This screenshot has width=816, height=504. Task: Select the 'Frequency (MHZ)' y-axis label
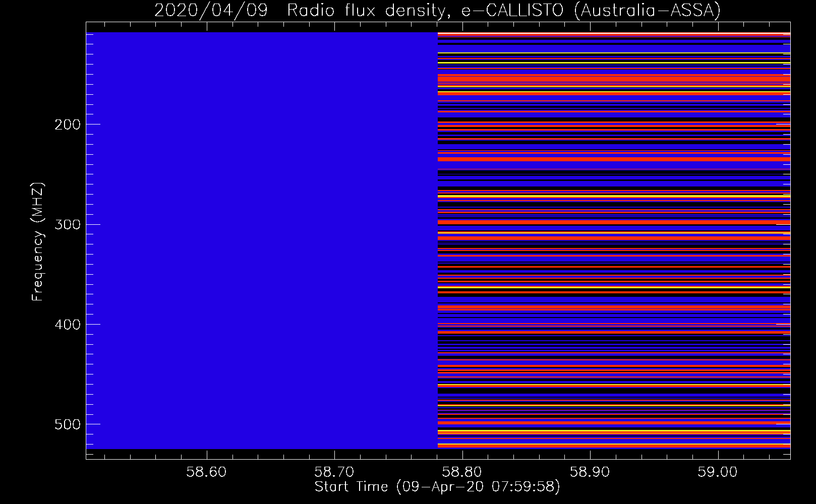click(x=38, y=242)
